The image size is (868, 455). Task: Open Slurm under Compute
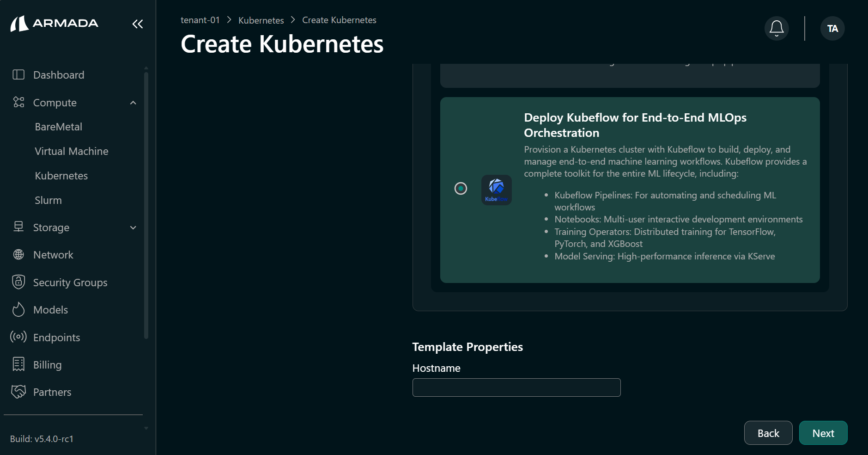[48, 200]
